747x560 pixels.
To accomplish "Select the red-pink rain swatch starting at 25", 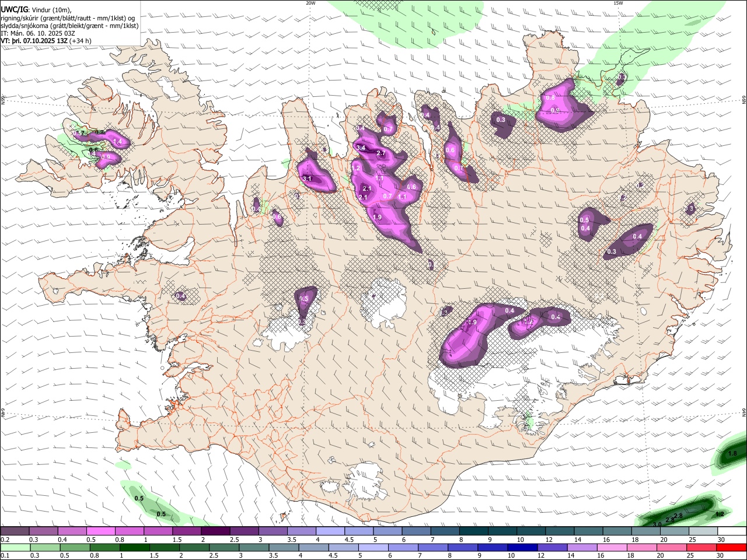I will [x=702, y=547].
